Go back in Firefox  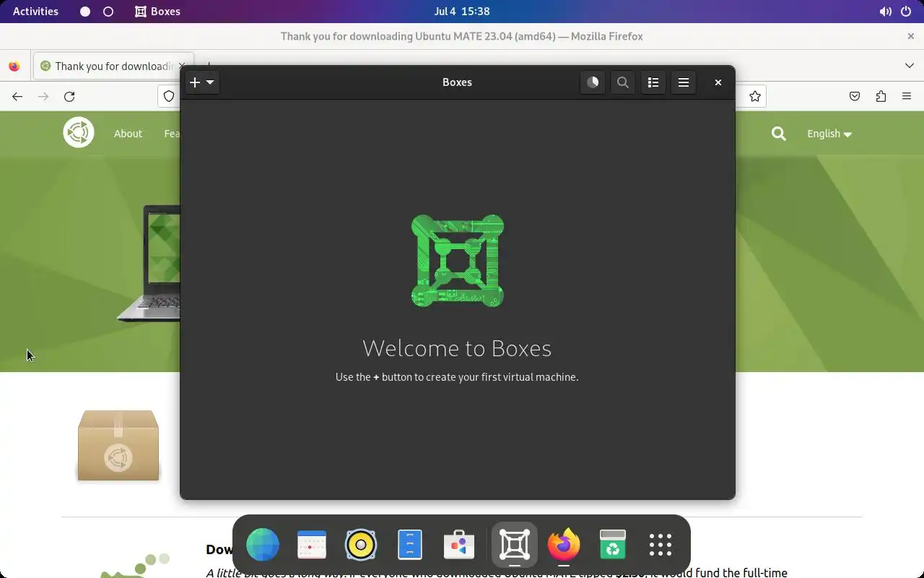[x=17, y=97]
